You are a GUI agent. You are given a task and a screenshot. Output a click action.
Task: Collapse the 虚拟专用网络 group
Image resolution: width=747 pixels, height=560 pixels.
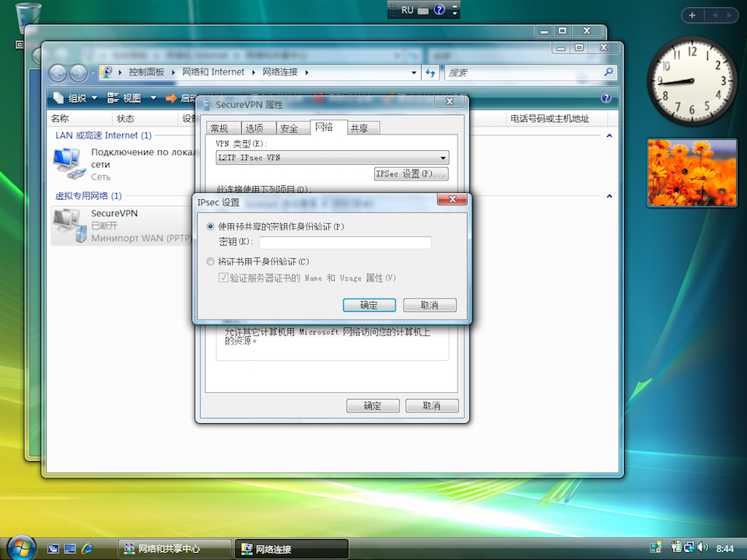[609, 196]
